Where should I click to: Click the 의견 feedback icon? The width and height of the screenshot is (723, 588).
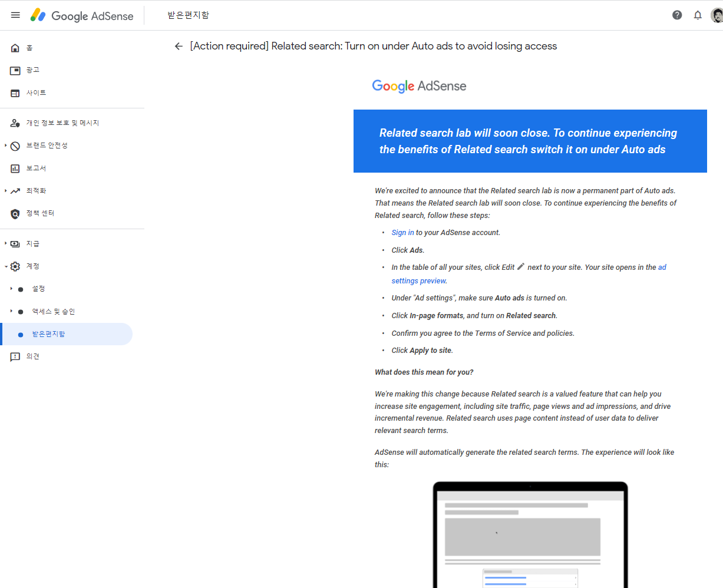click(x=15, y=356)
